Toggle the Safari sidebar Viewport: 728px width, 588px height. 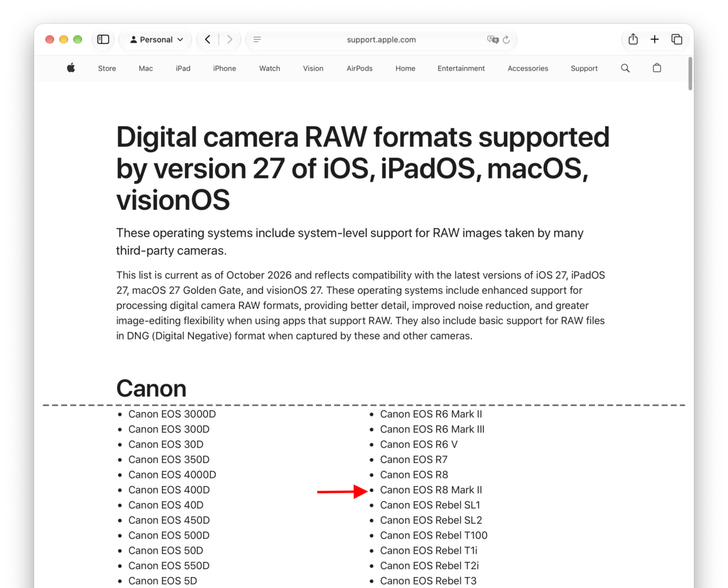point(103,39)
